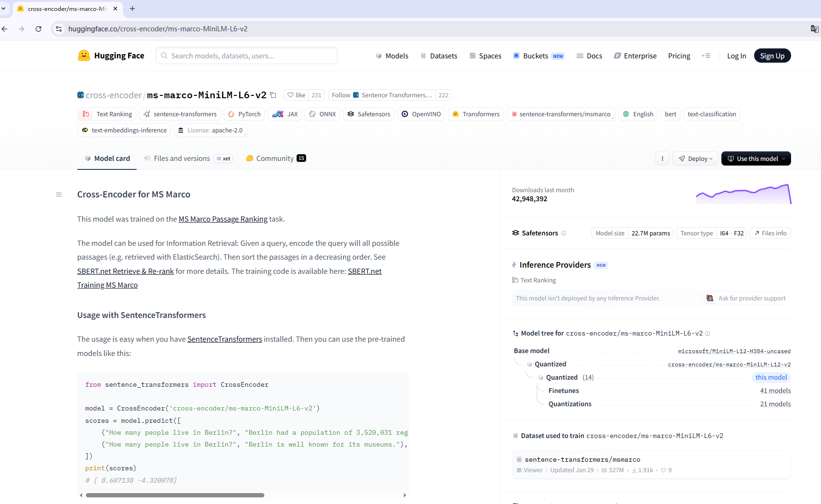Follow Sentence Transformers organization
Screen dimensions: 821x504
coord(382,95)
